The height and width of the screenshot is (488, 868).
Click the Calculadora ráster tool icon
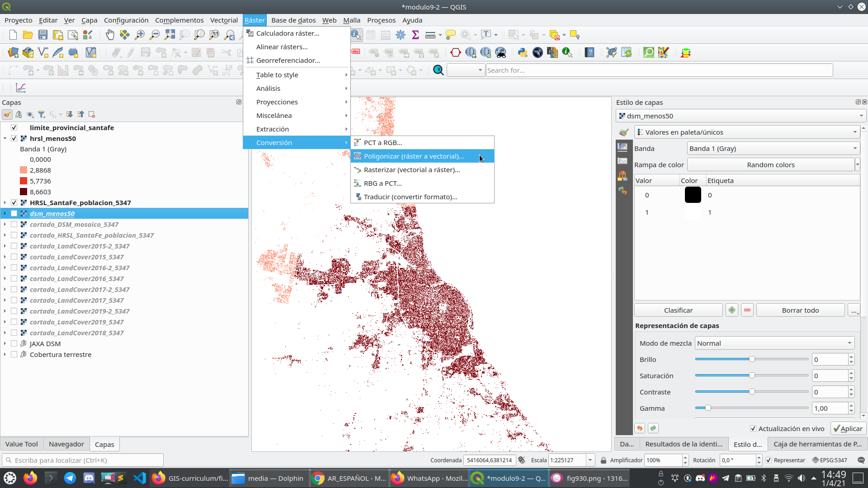pos(250,33)
